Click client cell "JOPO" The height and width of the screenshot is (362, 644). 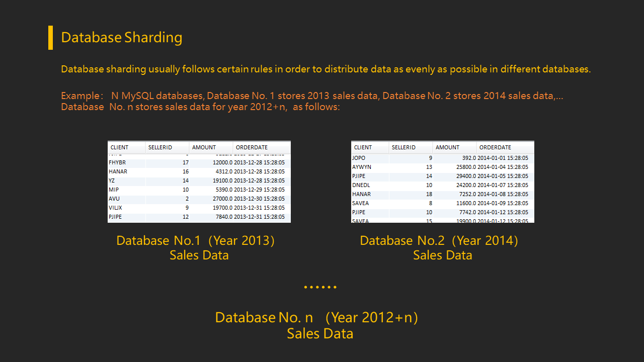click(x=359, y=158)
